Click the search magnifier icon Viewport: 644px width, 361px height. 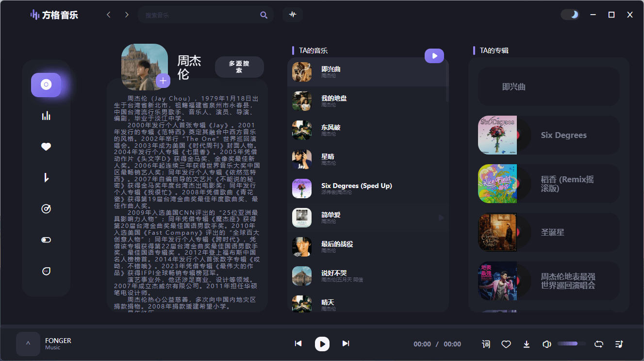point(264,15)
